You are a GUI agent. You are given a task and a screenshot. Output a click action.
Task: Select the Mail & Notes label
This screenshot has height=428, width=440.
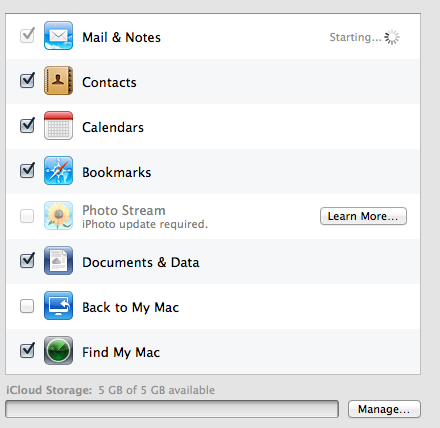pos(121,37)
